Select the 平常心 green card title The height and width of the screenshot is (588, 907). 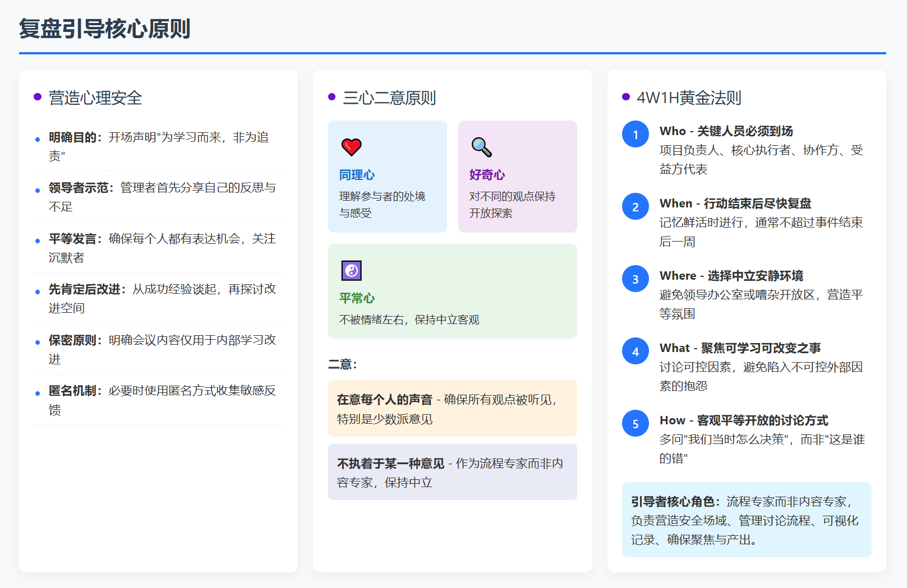(x=357, y=298)
